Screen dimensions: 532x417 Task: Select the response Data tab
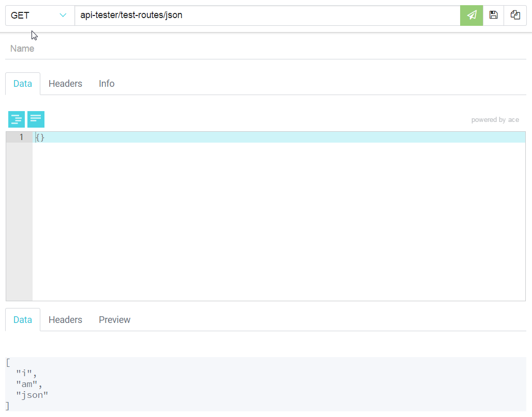point(23,320)
